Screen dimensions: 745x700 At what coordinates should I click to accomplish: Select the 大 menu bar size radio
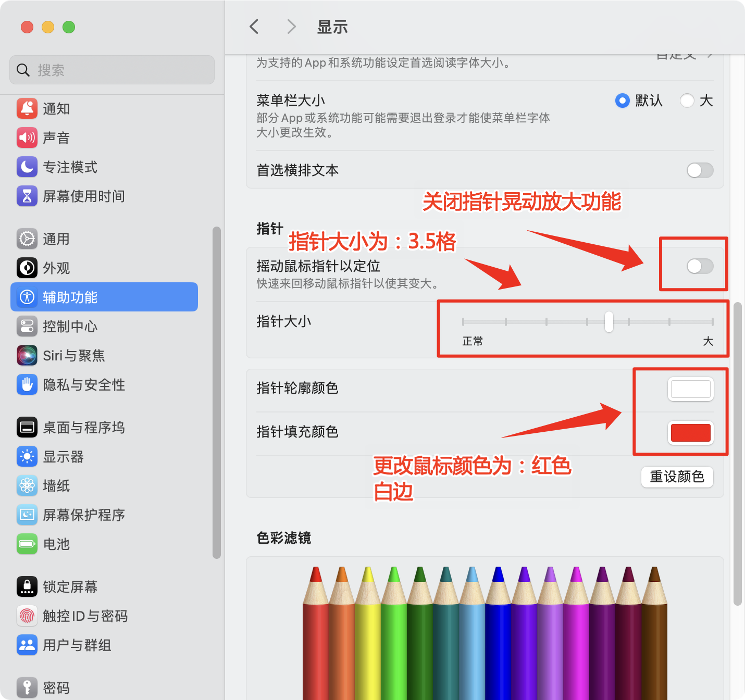click(687, 101)
